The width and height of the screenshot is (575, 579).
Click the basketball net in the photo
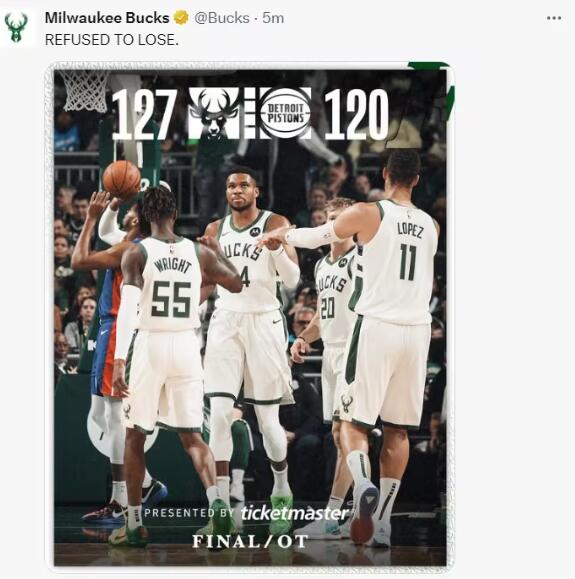[x=85, y=91]
